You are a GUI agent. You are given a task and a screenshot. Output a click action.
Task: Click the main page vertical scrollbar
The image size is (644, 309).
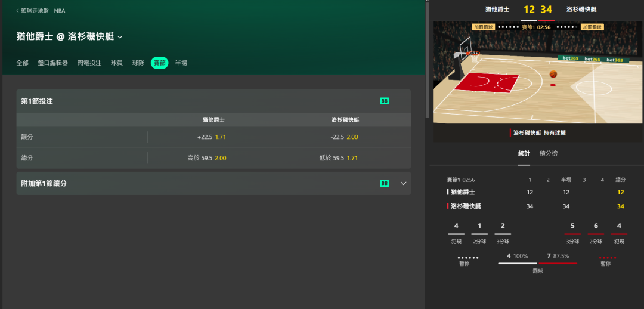click(427, 60)
